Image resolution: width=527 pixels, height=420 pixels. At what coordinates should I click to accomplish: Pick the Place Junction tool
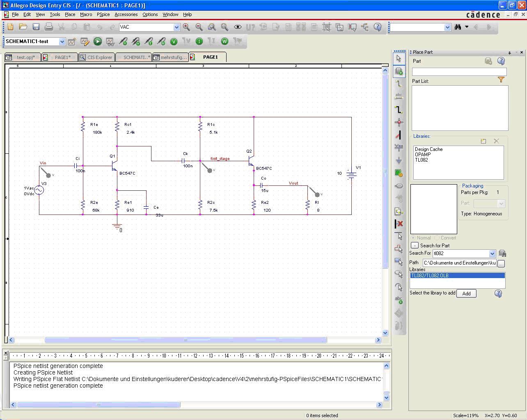399,122
